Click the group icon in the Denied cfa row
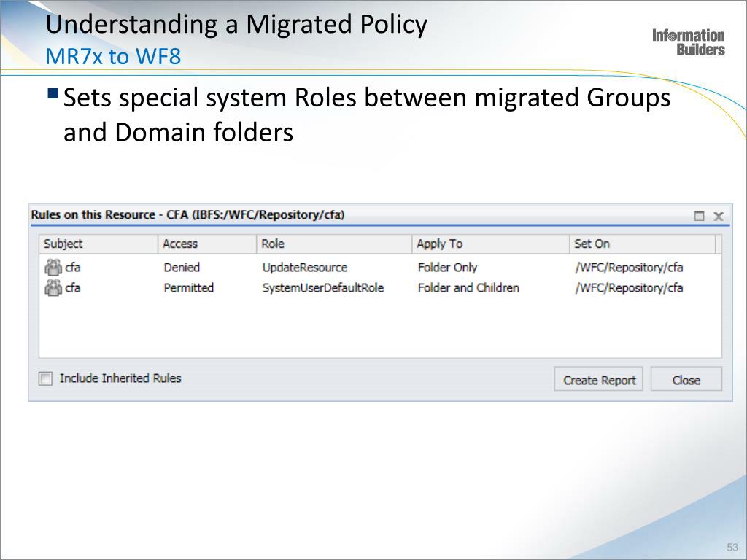The width and height of the screenshot is (747, 560). pos(53,267)
